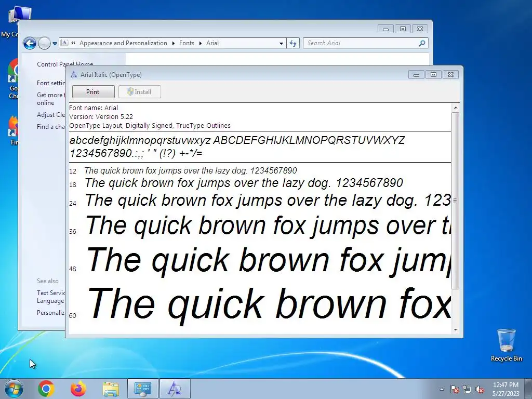Click font viewer scrollbar down arrow
Viewport: 532px width, 399px height.
click(456, 329)
